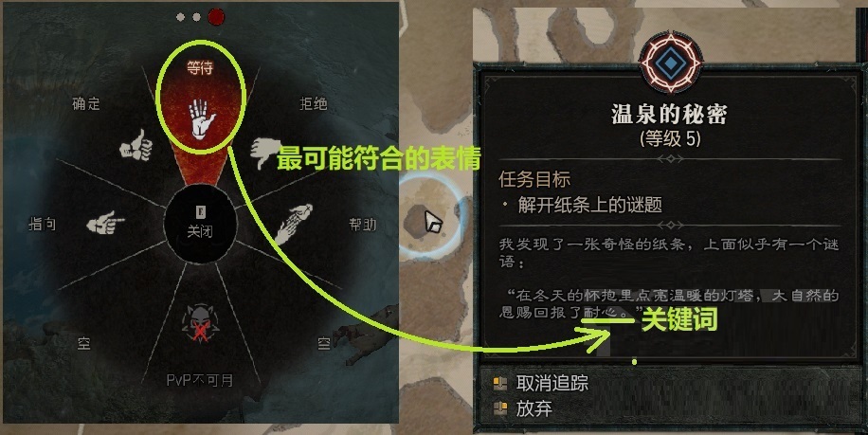Click the quest emblem above 温泉的秘密
Image resolution: width=868 pixels, height=435 pixels.
tap(670, 62)
